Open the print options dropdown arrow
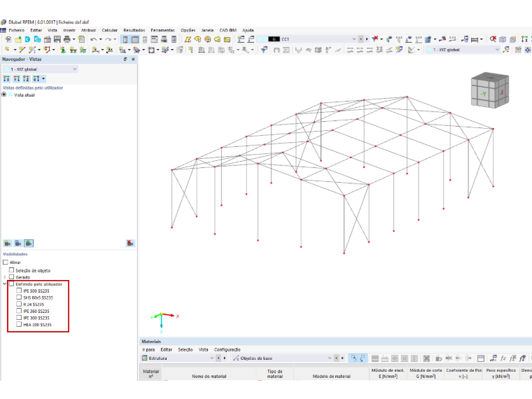 [x=73, y=39]
